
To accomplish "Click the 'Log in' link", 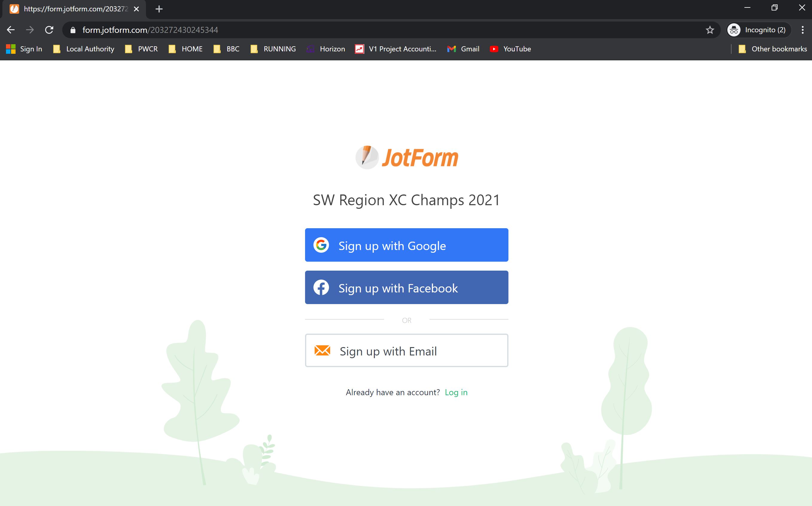I will [x=456, y=392].
